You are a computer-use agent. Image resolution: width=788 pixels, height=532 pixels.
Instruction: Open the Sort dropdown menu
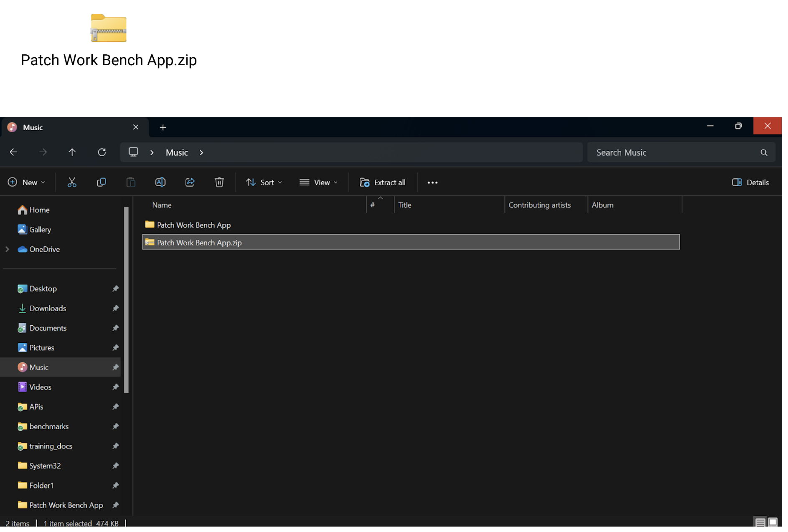(x=264, y=182)
